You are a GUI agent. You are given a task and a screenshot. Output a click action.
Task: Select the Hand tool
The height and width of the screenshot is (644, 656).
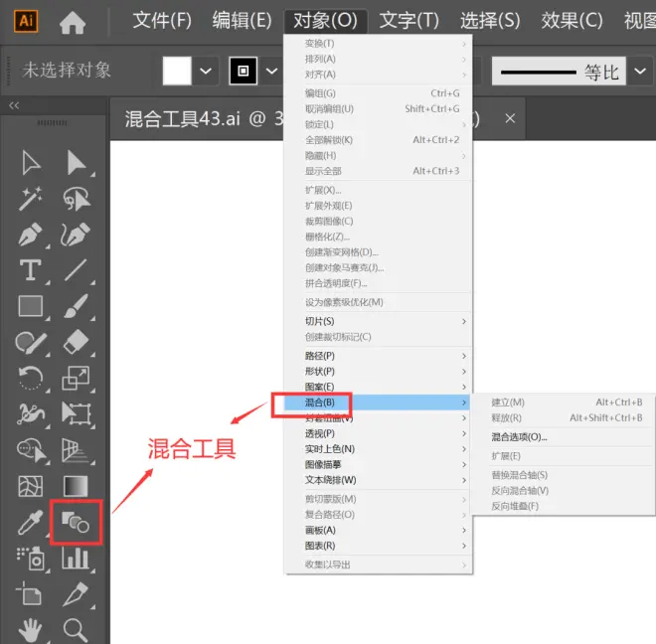coord(31,631)
